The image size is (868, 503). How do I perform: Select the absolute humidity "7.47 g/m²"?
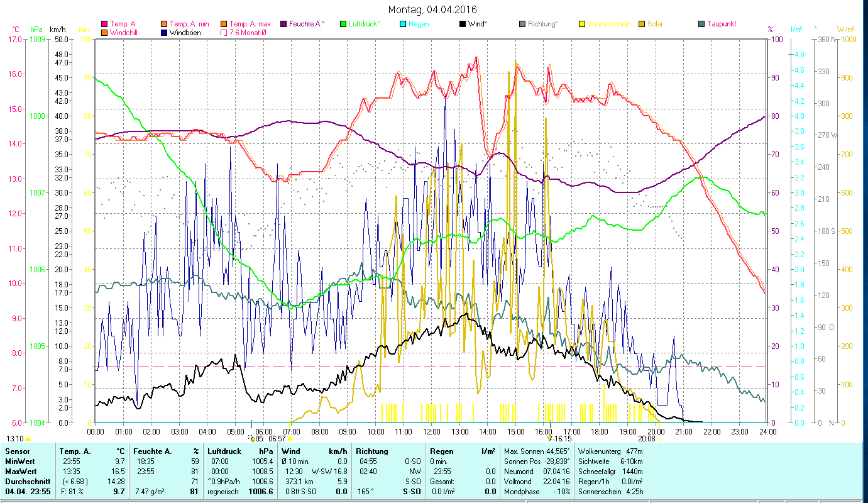(151, 491)
